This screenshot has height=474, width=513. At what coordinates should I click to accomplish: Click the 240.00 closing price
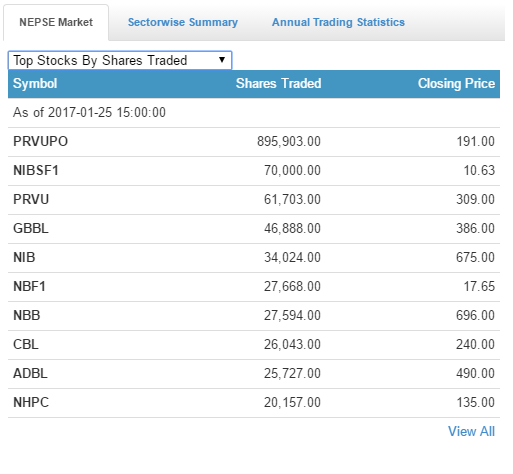475,344
